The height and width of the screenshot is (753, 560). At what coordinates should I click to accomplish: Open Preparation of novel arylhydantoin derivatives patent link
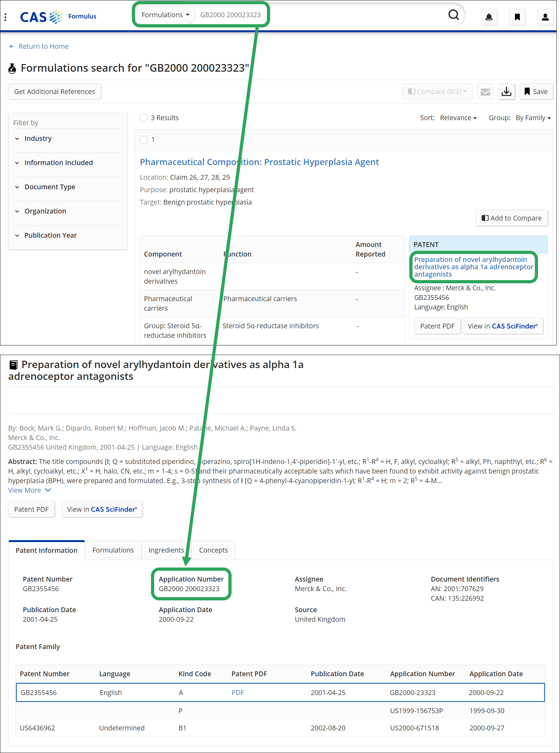pos(474,267)
